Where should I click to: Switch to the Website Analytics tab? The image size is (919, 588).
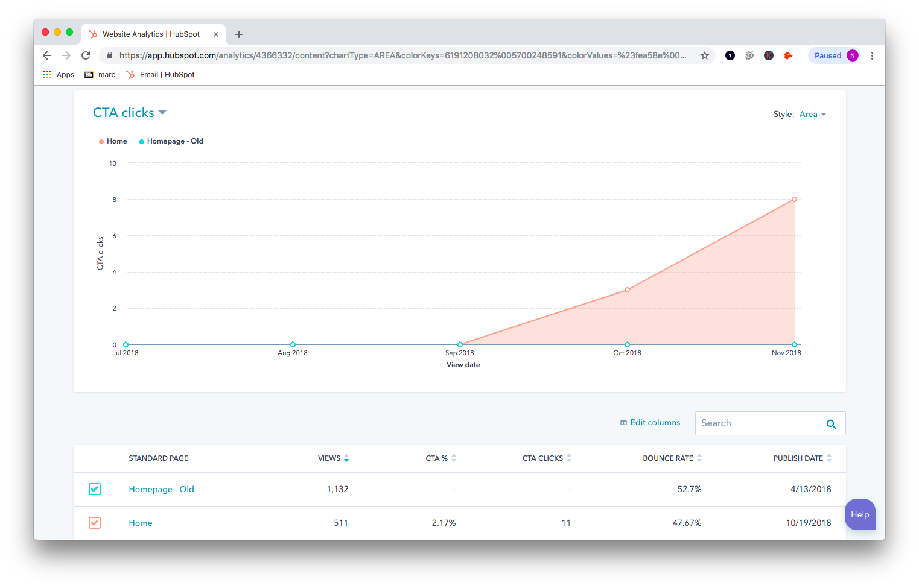coord(151,34)
